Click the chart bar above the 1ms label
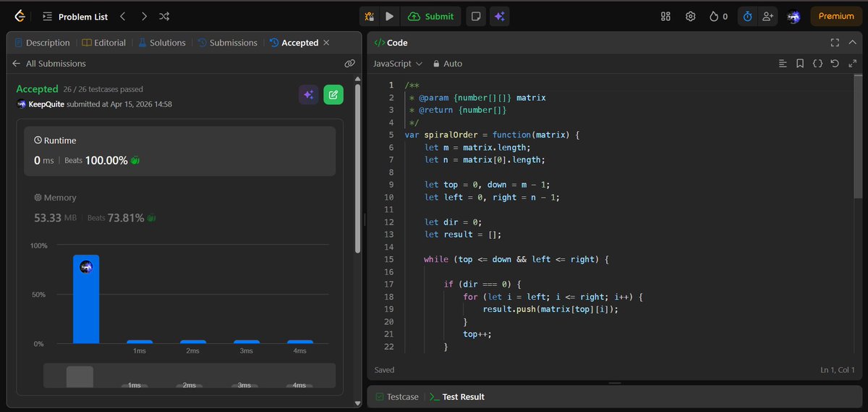The width and height of the screenshot is (868, 412). pos(140,342)
